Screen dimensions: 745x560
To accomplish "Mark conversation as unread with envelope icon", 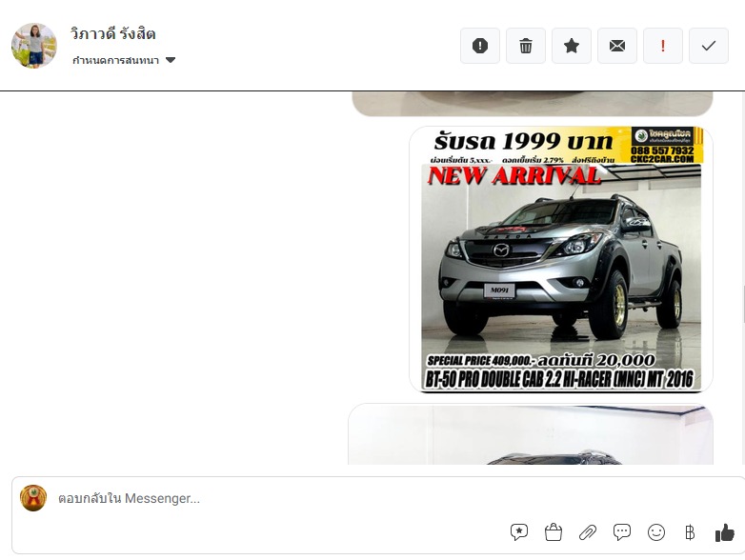I will click(x=616, y=46).
